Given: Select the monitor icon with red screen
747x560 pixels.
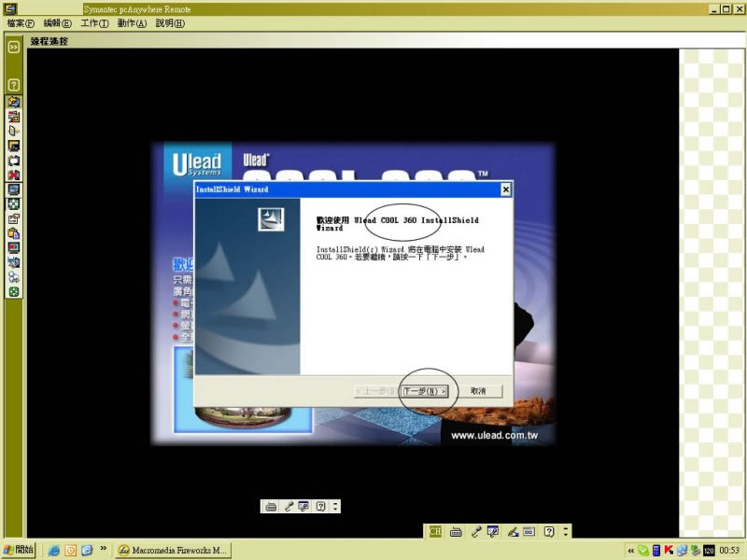Looking at the screenshot, I should [x=14, y=248].
